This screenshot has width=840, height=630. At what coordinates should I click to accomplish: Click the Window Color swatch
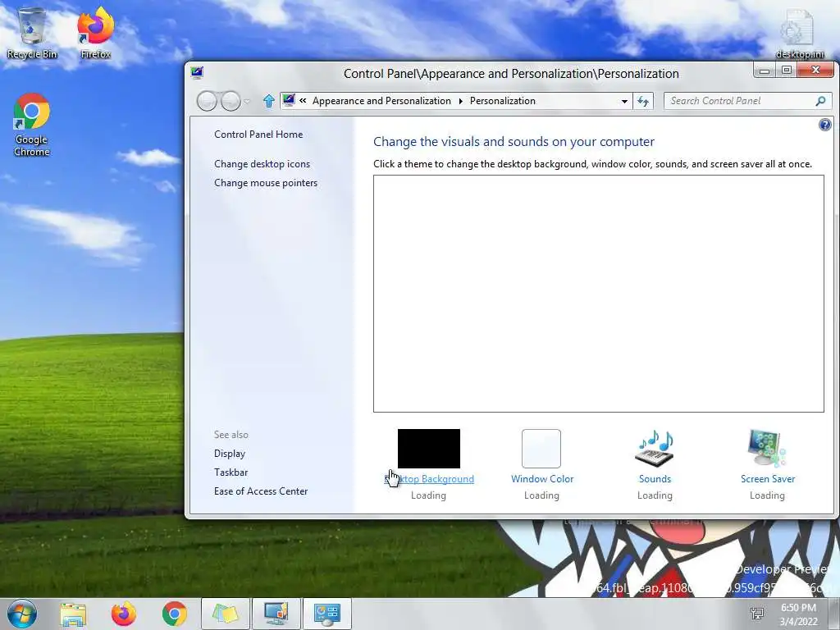point(541,449)
